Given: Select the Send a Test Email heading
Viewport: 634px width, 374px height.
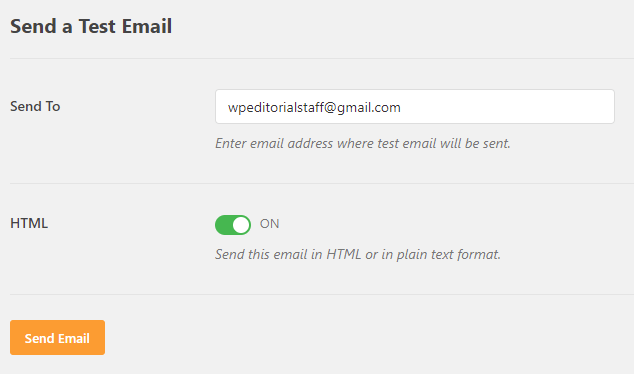Looking at the screenshot, I should click(91, 26).
